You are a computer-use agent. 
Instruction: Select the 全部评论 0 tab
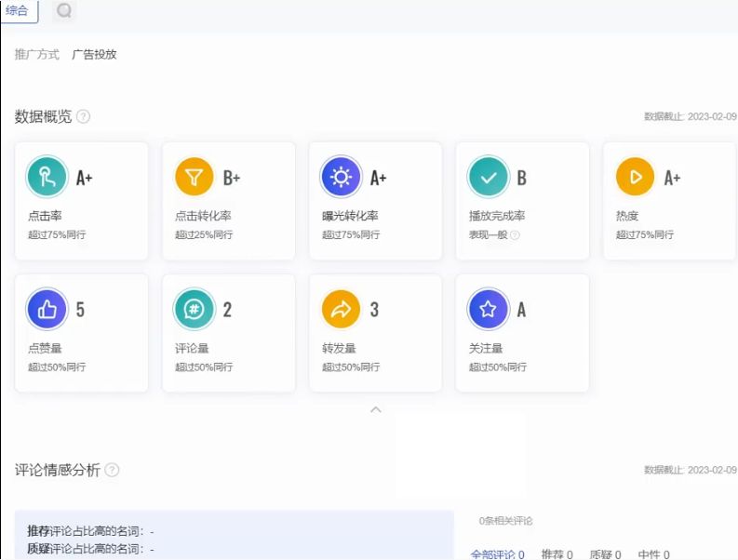tap(498, 554)
